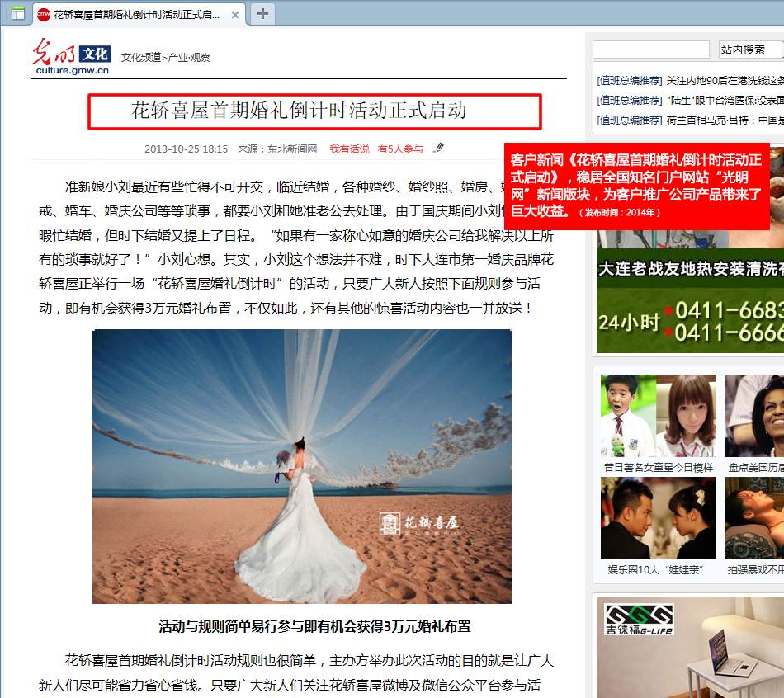This screenshot has height=698, width=784.
Task: Click the 站内搜索 search button
Action: pos(743,50)
